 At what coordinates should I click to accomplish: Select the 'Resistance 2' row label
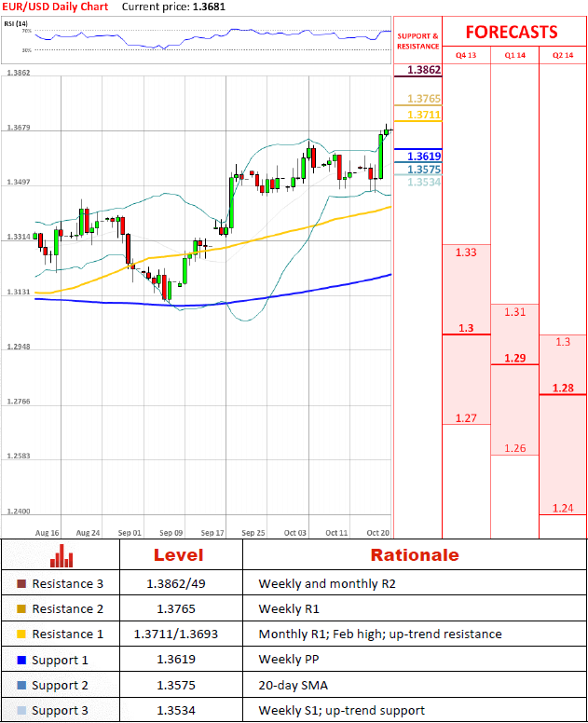(68, 609)
